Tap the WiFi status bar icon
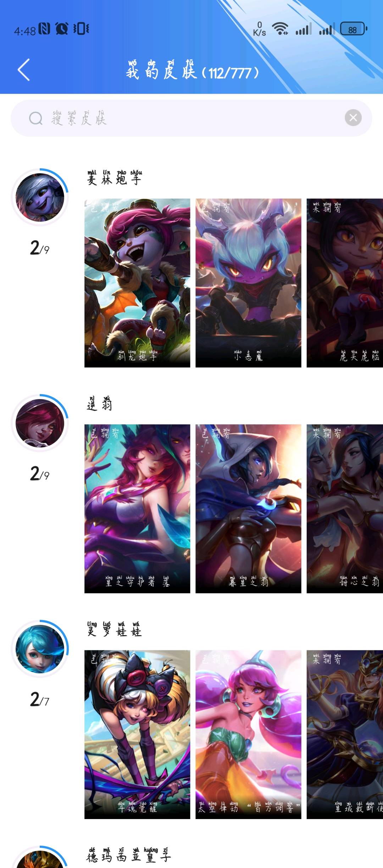This screenshot has height=868, width=383. coord(280,28)
